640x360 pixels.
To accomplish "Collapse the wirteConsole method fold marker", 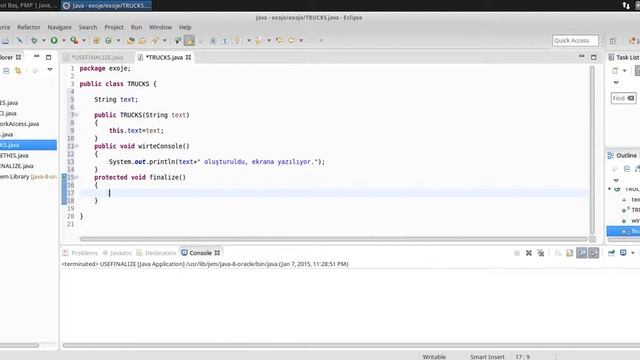I will (x=77, y=146).
